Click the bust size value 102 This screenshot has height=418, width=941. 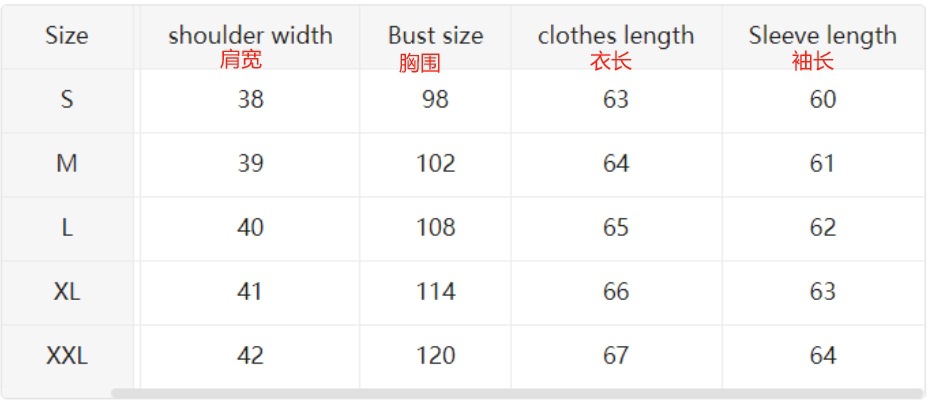(435, 164)
